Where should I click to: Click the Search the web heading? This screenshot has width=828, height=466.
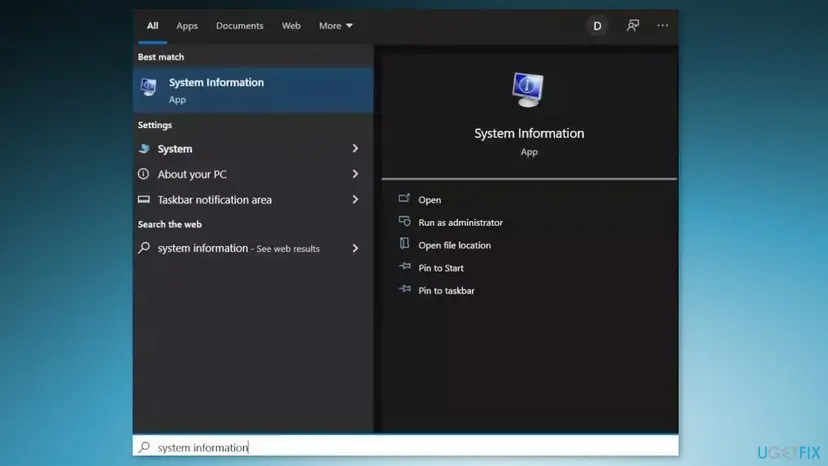(x=170, y=224)
